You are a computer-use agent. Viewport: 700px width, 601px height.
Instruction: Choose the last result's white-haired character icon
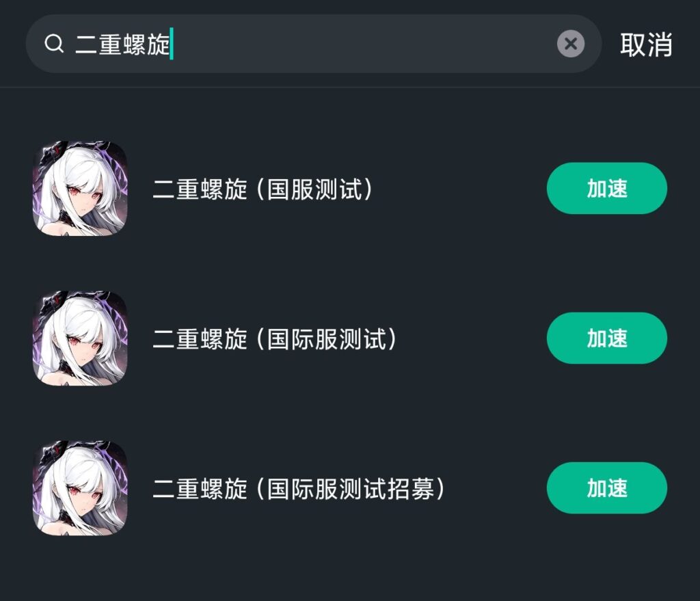81,488
